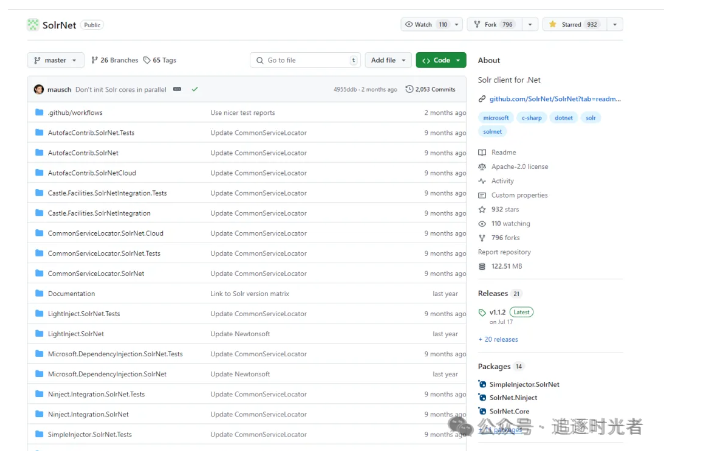
Task: Open the Packages 14 heading link
Action: [501, 366]
